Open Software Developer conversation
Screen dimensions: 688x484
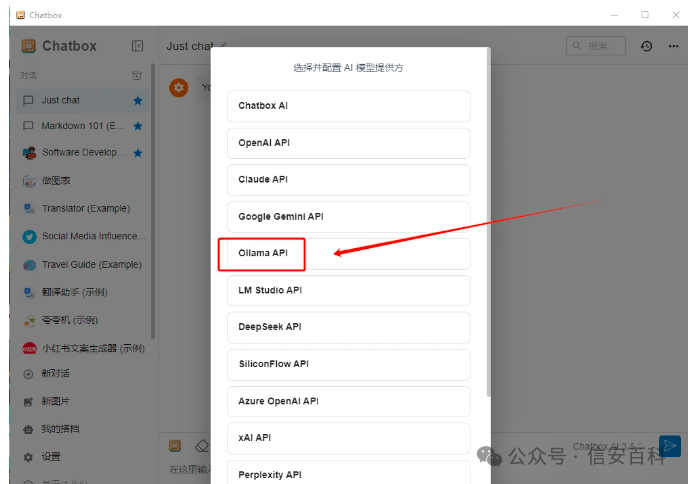coord(83,153)
